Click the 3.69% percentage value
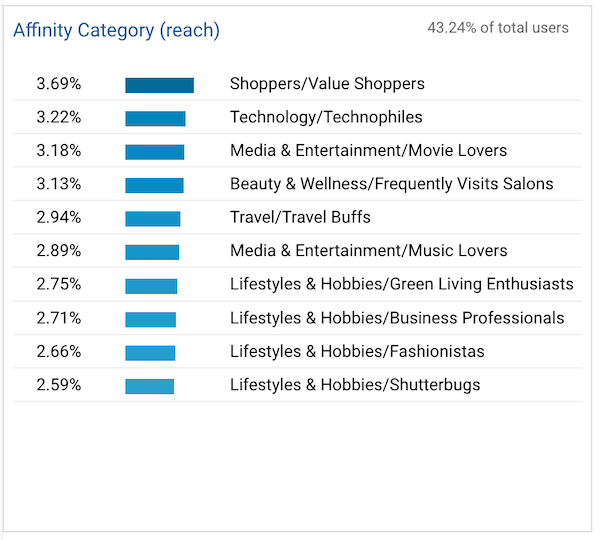Screen dimensions: 600x540 click(x=58, y=84)
